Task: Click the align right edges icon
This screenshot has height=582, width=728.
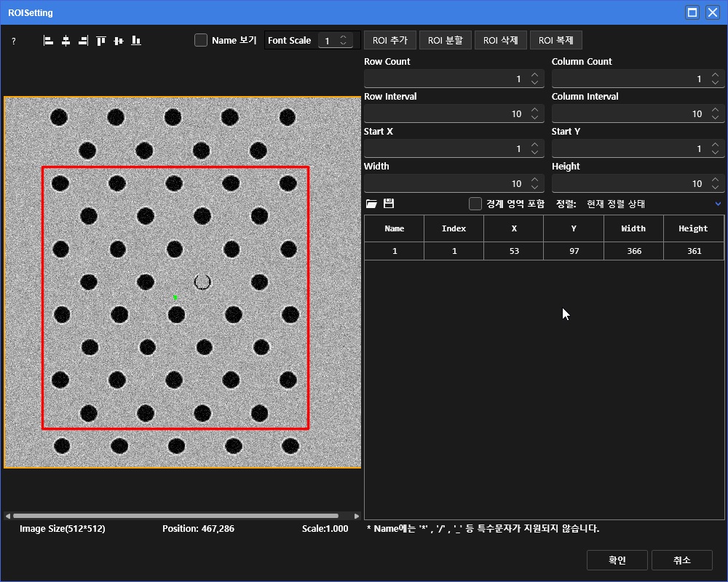Action: coord(83,41)
